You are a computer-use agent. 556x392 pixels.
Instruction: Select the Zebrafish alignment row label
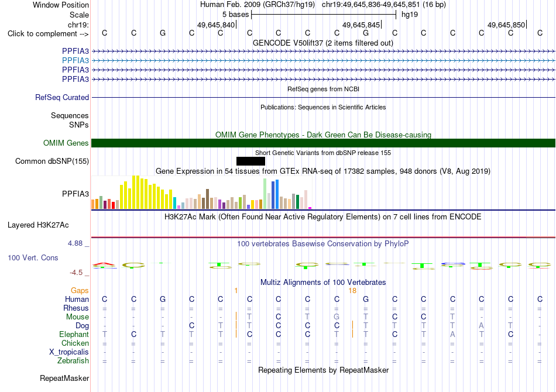pos(73,361)
